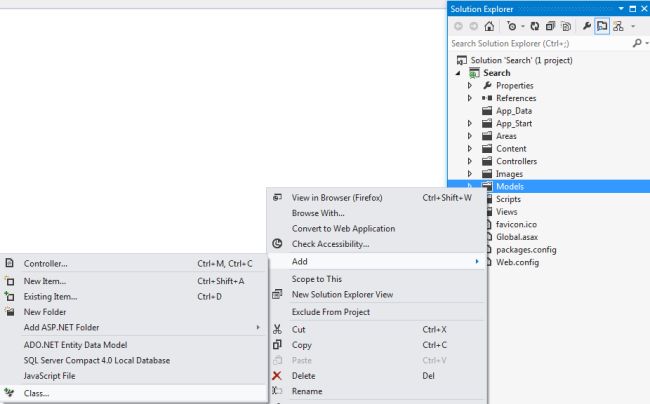Click the Cut menu entry
The image size is (650, 404).
click(376, 329)
